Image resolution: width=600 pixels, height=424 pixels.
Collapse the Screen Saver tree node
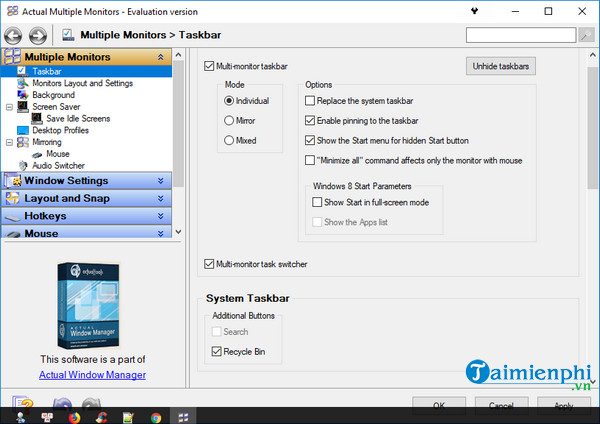[x=9, y=106]
